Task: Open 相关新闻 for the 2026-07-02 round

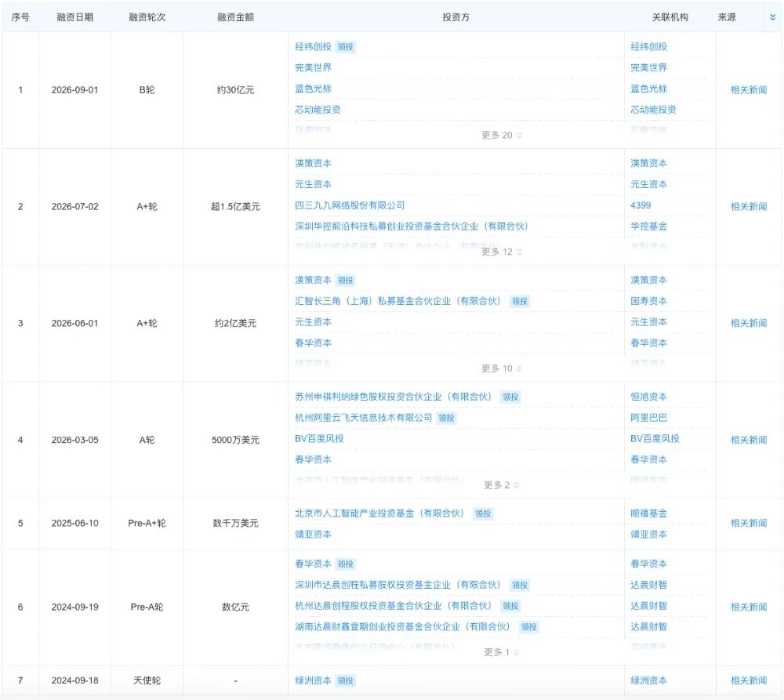Action: [x=749, y=206]
